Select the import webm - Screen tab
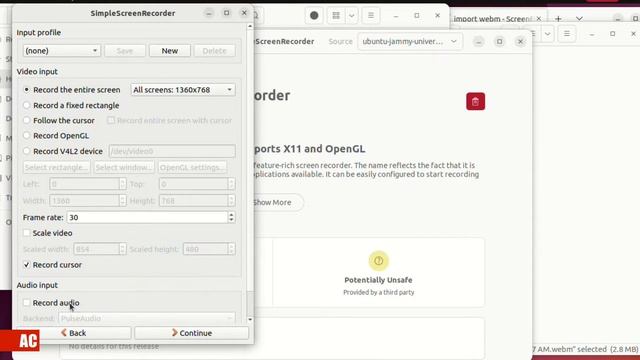The height and width of the screenshot is (360, 640). 493,19
